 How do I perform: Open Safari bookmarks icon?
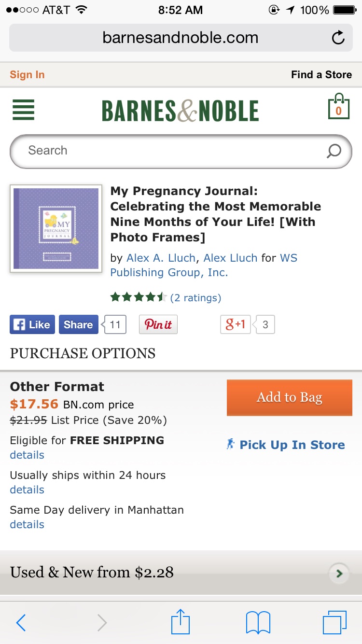click(x=258, y=622)
